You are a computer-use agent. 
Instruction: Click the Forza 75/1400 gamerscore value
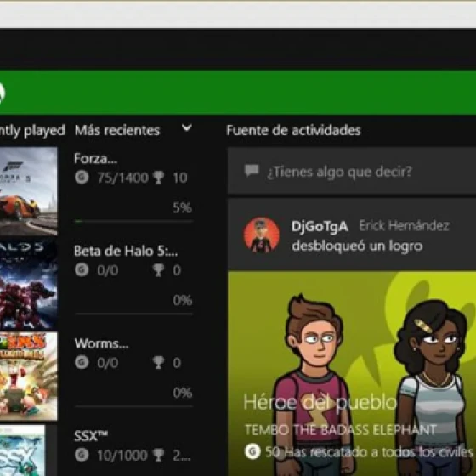[122, 178]
